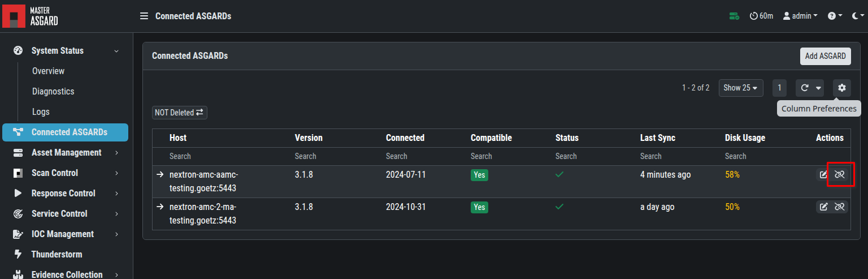Viewport: 868px width, 279px height.
Task: Expand row details for nextron-amc-aamc-testing
Action: 160,174
